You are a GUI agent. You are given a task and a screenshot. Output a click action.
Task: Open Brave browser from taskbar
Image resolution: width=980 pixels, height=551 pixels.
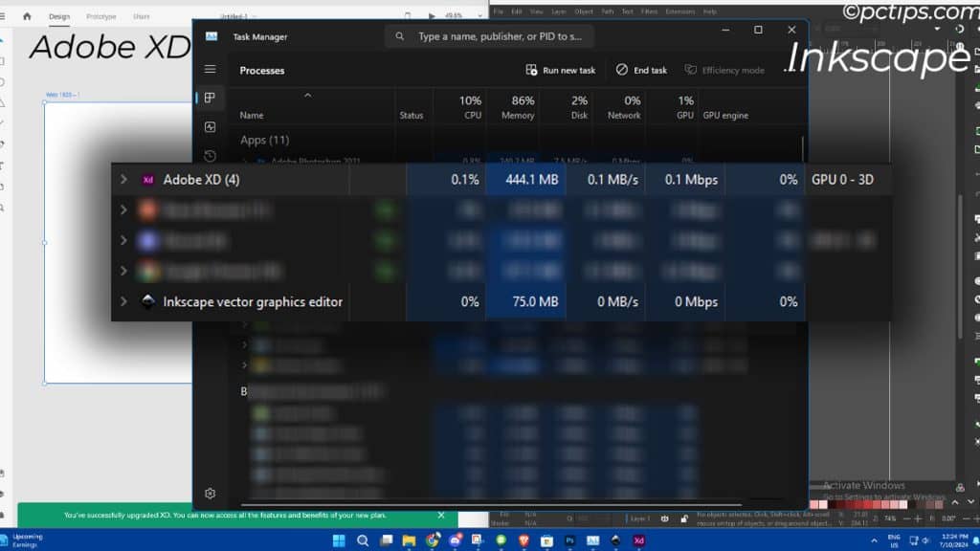pos(523,540)
